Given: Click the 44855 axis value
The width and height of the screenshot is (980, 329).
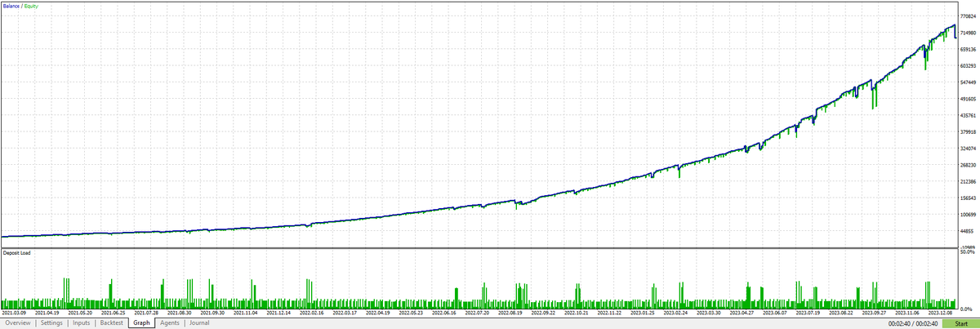Looking at the screenshot, I should (x=969, y=231).
